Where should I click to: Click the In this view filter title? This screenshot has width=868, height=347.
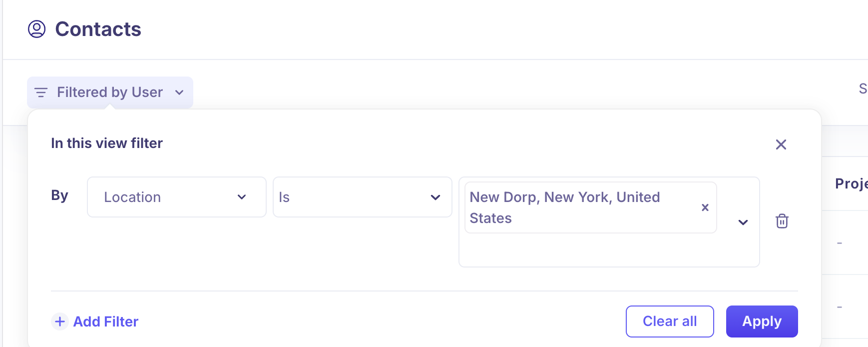[x=107, y=143]
